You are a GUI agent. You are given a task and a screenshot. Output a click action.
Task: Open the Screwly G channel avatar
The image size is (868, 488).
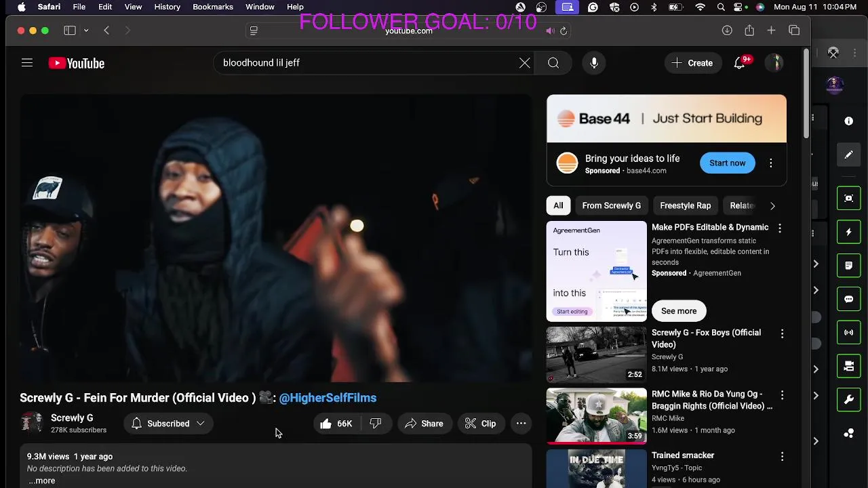click(x=32, y=424)
